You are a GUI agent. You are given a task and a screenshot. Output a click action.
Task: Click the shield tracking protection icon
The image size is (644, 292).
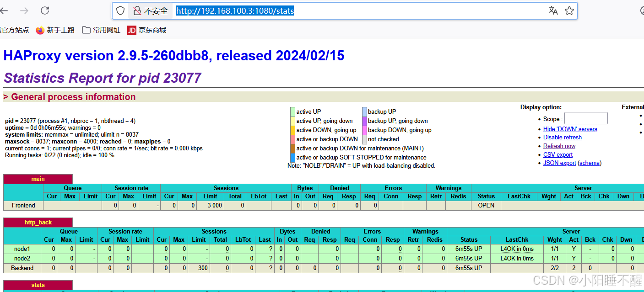coord(120,11)
